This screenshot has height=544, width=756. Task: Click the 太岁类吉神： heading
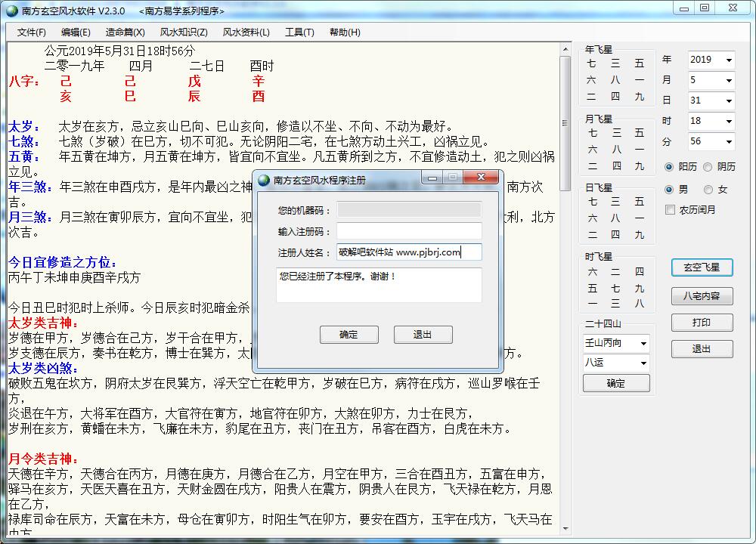coord(43,323)
